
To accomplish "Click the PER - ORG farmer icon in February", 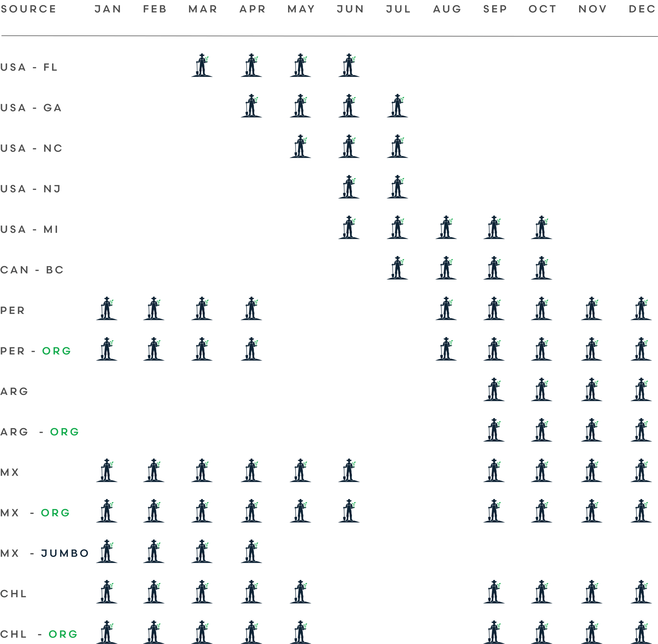I will pyautogui.click(x=154, y=349).
